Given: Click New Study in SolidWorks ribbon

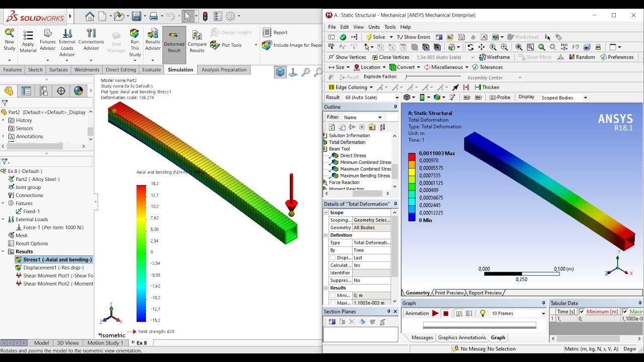Looking at the screenshot, I should click(10, 39).
